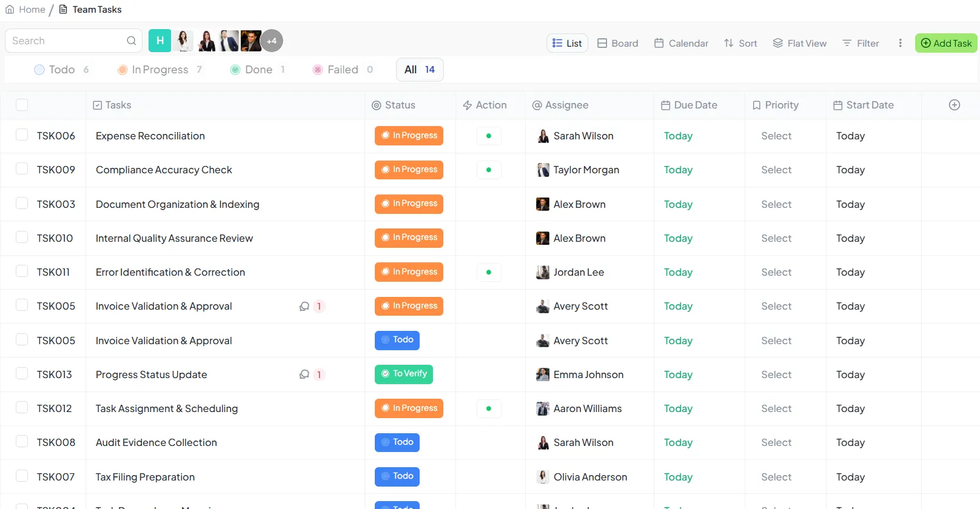Viewport: 980px width, 509px height.
Task: Check the TSK006 row checkbox
Action: [x=22, y=135]
